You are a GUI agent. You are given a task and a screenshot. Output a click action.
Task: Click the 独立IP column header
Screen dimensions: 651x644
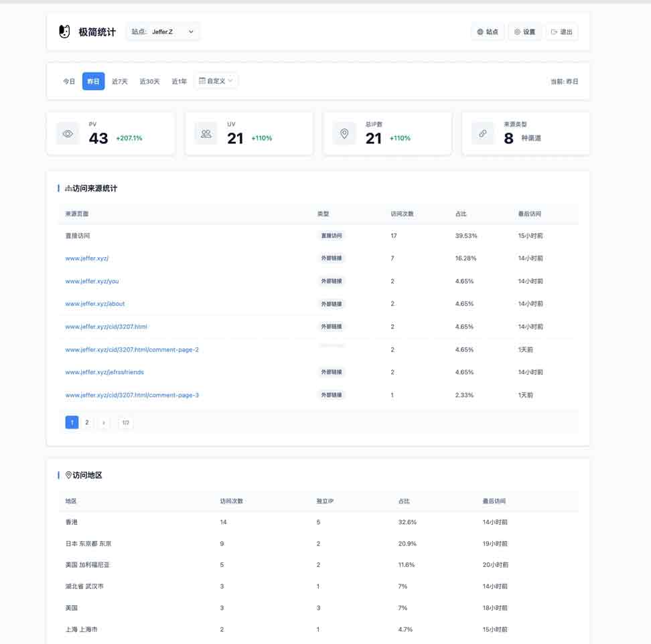325,501
